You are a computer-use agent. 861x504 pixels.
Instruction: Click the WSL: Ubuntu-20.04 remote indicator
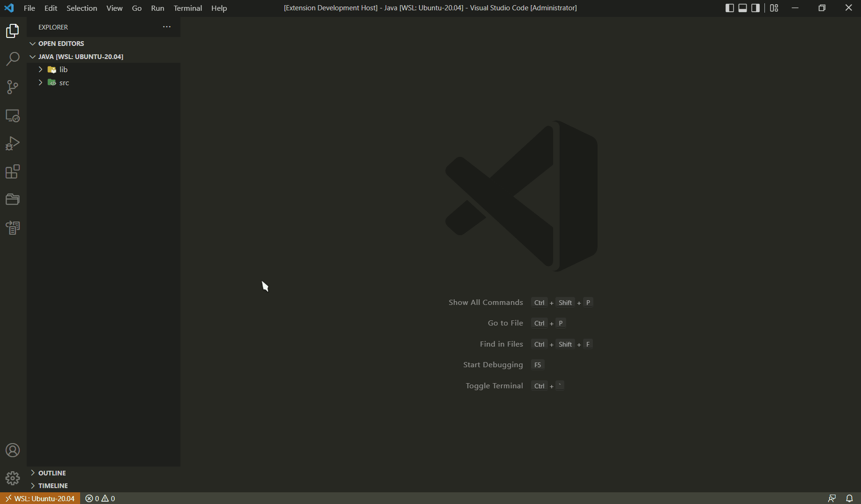[x=40, y=498]
